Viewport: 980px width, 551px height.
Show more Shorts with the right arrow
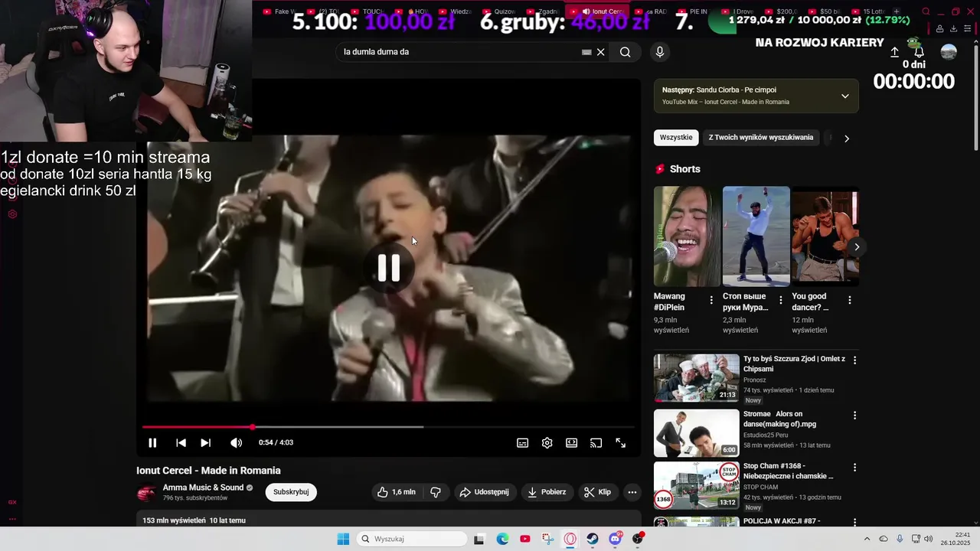click(857, 246)
